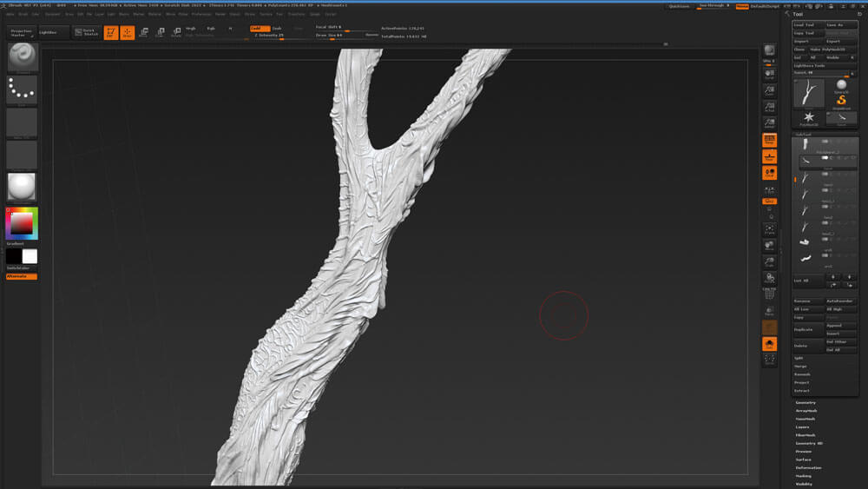Image resolution: width=868 pixels, height=489 pixels.
Task: Toggle visibility of the highlighted subtool
Action: (x=825, y=158)
